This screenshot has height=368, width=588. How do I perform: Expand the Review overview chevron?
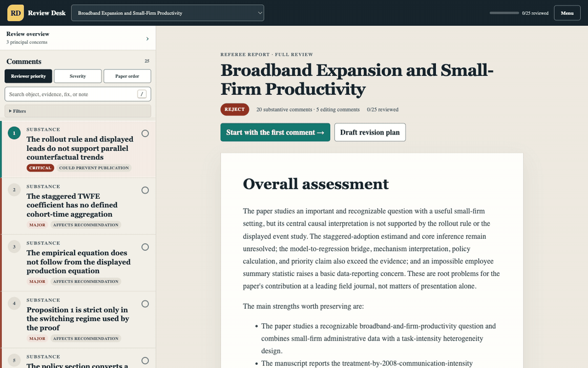tap(148, 39)
